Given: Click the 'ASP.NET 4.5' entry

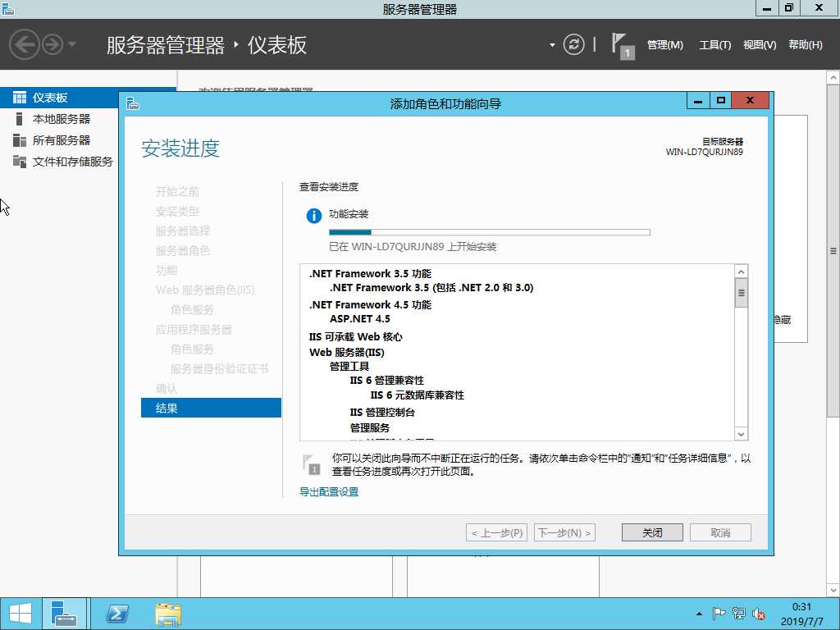Looking at the screenshot, I should point(360,319).
